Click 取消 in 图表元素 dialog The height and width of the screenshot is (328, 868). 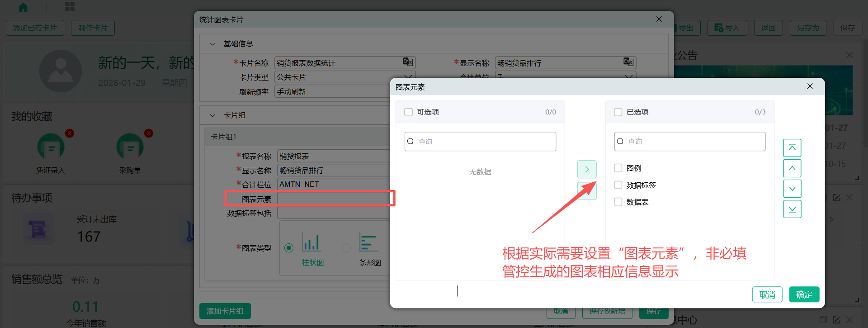pyautogui.click(x=767, y=295)
